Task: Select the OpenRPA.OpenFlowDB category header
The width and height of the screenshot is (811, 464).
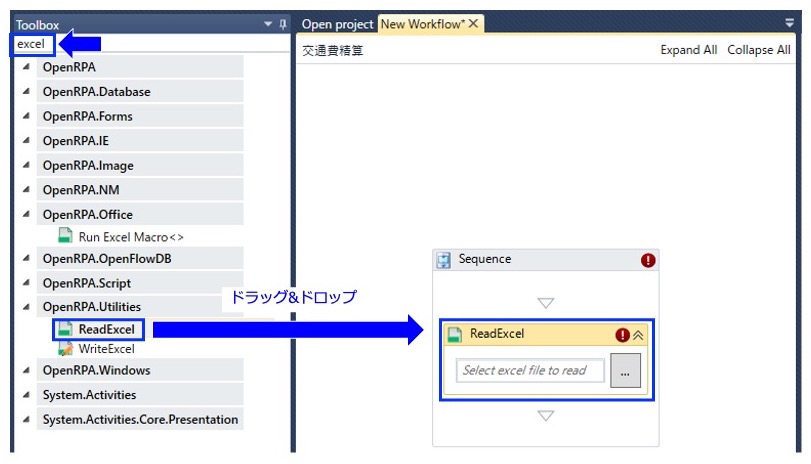Action: tap(140, 258)
